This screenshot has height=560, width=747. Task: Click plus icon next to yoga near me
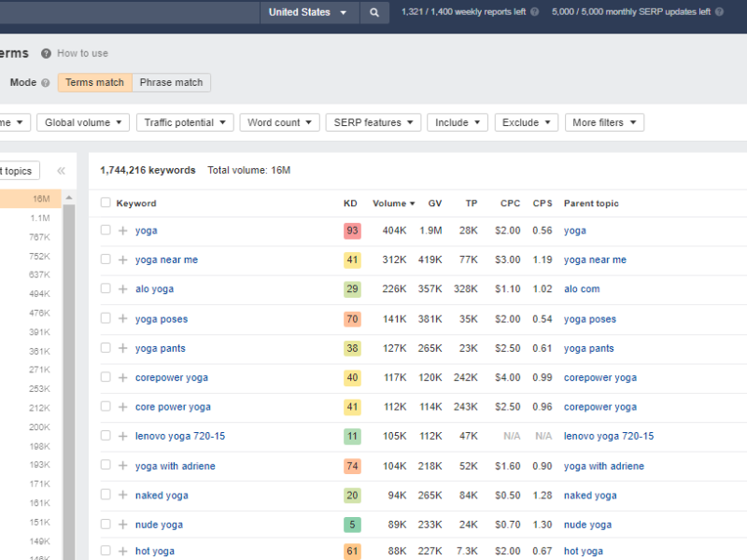pyautogui.click(x=122, y=259)
